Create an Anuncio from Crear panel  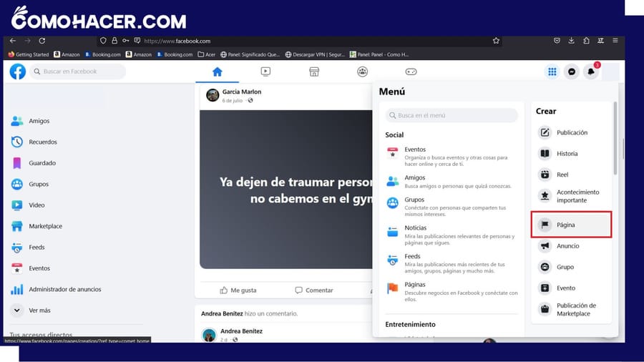571,246
